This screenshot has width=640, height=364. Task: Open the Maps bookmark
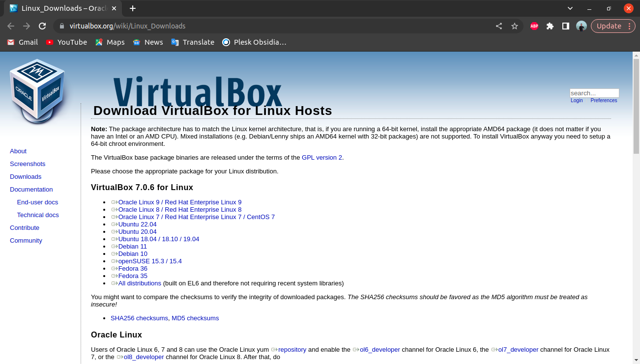click(110, 42)
